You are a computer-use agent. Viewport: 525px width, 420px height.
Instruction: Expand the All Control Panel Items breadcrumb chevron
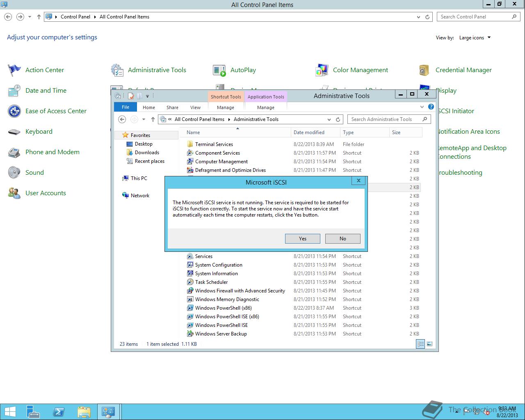coord(229,119)
